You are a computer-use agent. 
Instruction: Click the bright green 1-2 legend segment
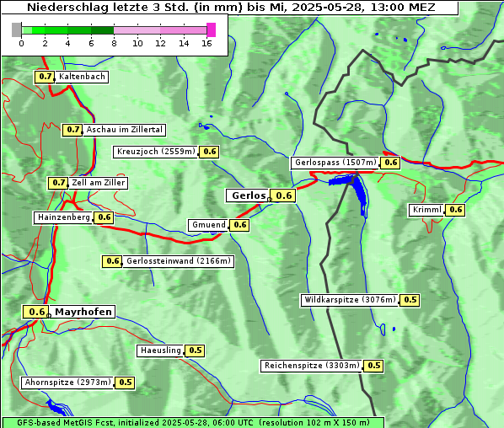pos(39,30)
